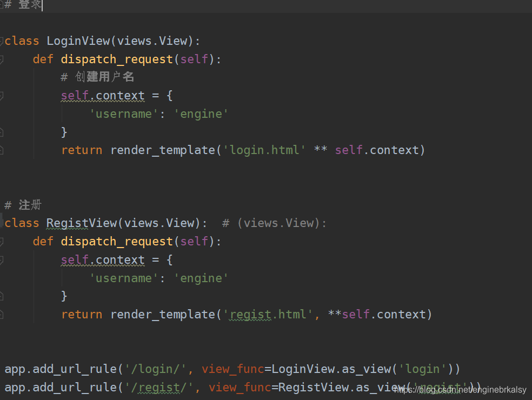Viewport: 532px width, 400px height.
Task: Collapse dispatch_request method under RegistView
Action: 2,241
